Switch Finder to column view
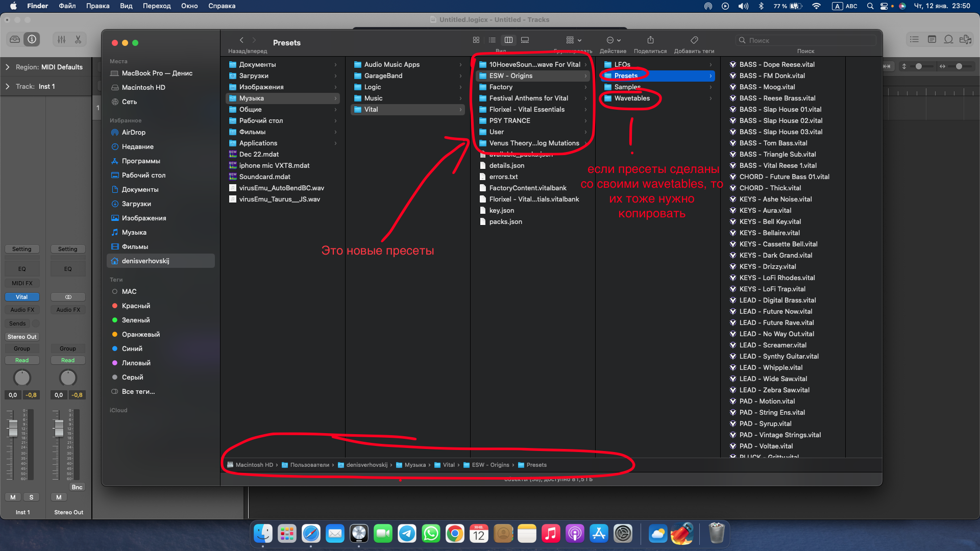The image size is (980, 551). (x=508, y=40)
